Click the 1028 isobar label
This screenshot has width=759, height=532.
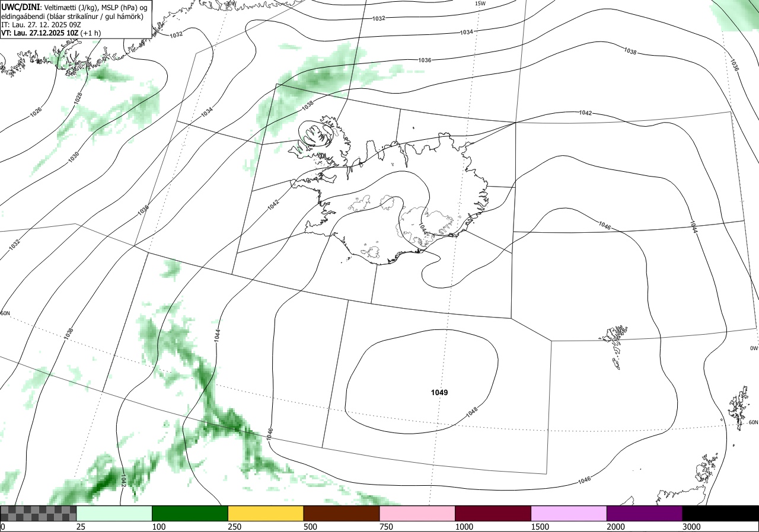point(78,98)
